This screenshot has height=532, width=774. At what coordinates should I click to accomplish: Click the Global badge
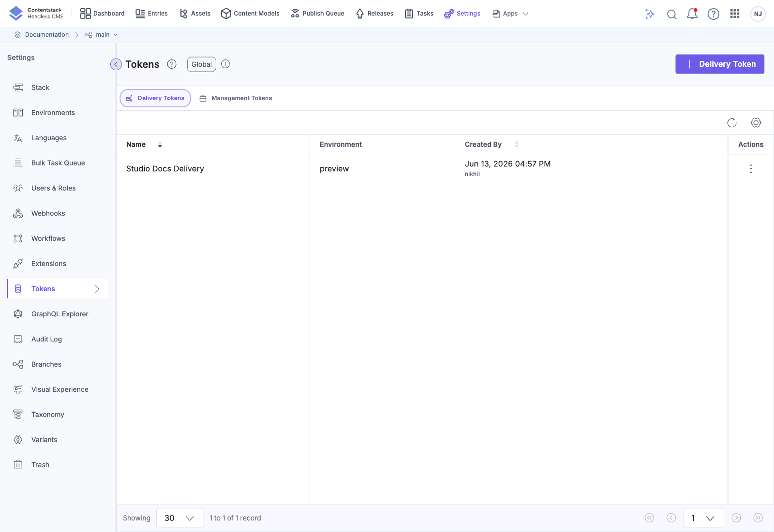click(202, 64)
